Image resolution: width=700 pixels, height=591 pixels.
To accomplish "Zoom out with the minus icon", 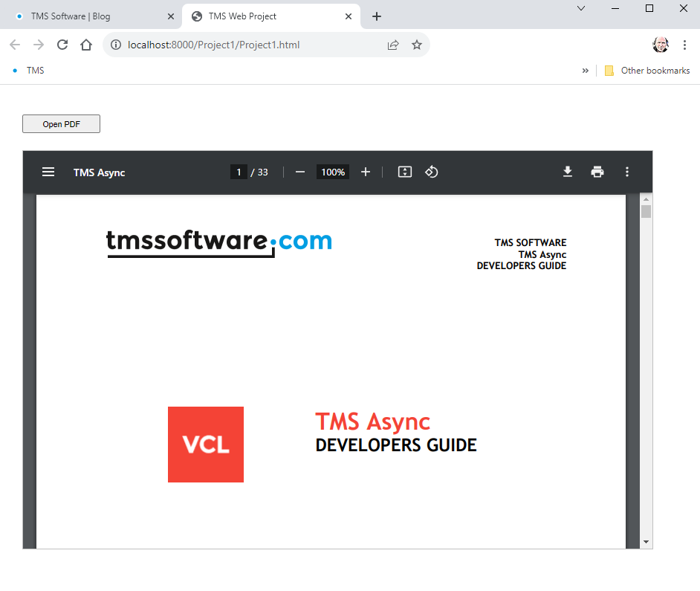I will (x=300, y=172).
